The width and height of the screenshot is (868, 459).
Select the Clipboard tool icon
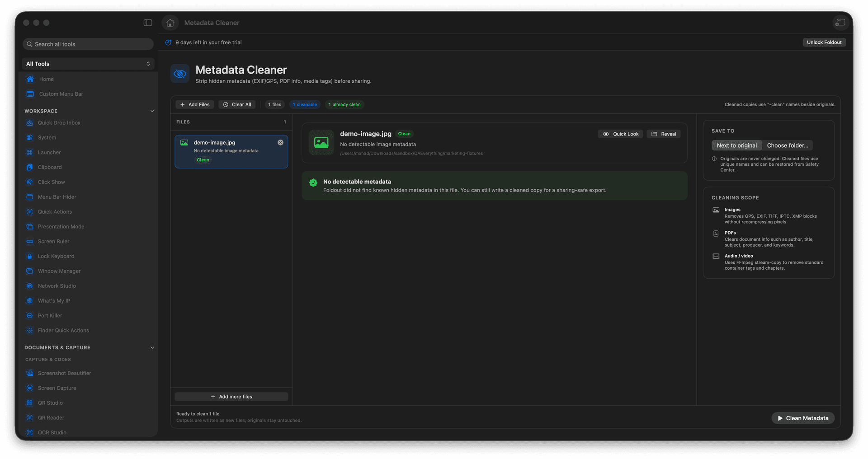[x=30, y=167]
